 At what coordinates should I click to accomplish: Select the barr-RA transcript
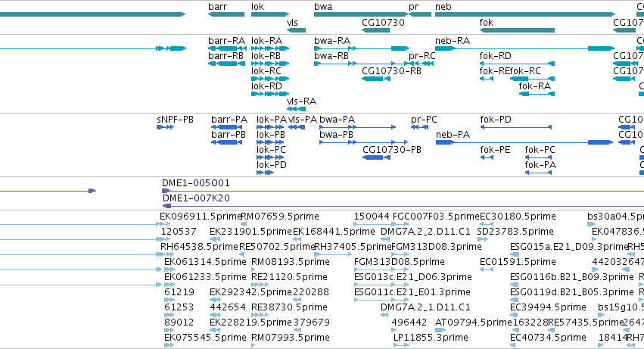tap(227, 48)
